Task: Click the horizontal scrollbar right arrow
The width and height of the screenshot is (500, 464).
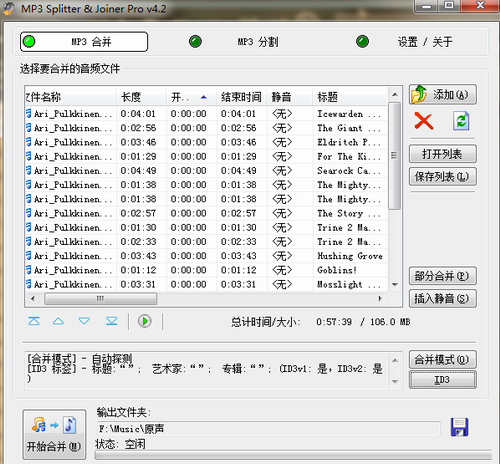Action: tap(380, 299)
